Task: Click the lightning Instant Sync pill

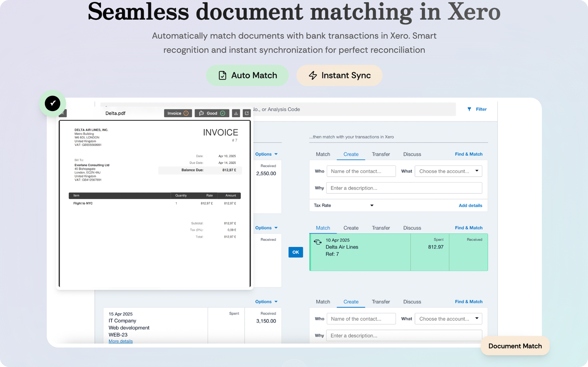Action: pyautogui.click(x=339, y=75)
